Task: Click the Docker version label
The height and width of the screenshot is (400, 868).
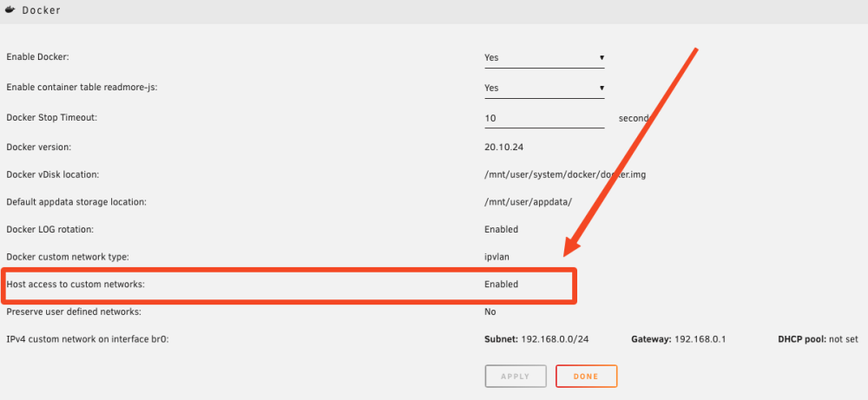Action: coord(39,148)
